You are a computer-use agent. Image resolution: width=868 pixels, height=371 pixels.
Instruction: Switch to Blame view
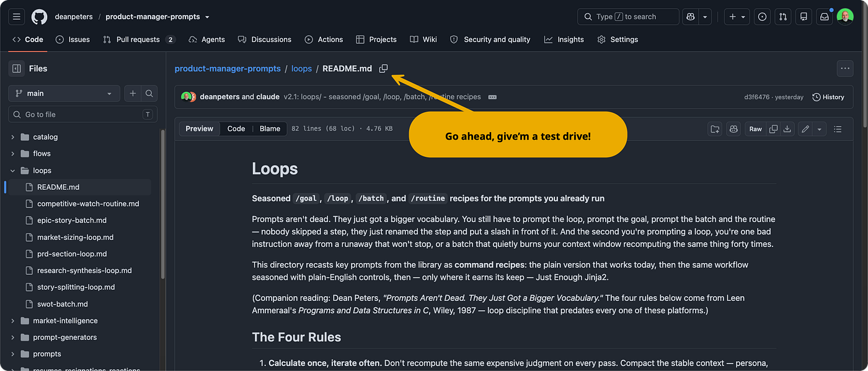(270, 129)
